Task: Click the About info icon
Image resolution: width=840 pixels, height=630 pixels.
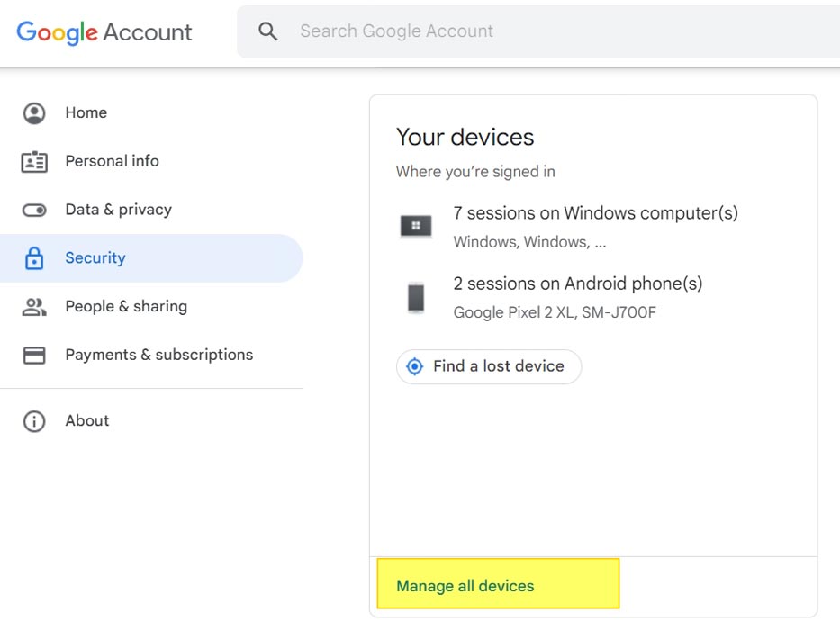Action: click(34, 421)
